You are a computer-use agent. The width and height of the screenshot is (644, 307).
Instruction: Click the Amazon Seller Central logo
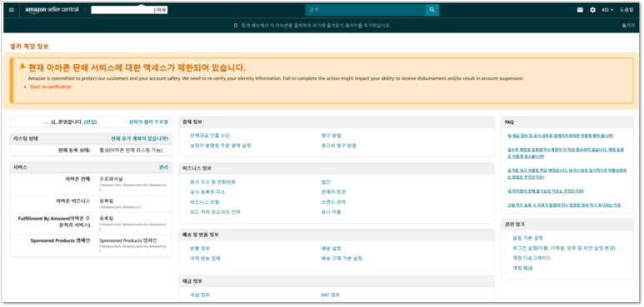52,10
